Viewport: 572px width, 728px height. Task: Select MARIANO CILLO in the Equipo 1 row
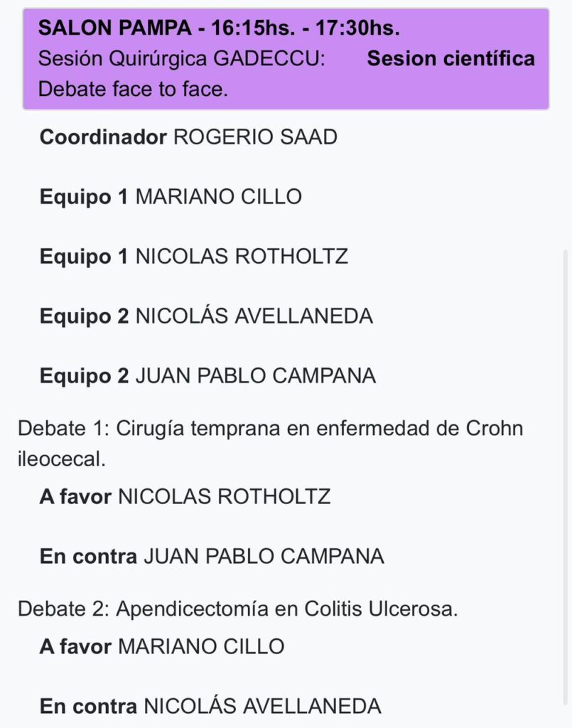[218, 197]
